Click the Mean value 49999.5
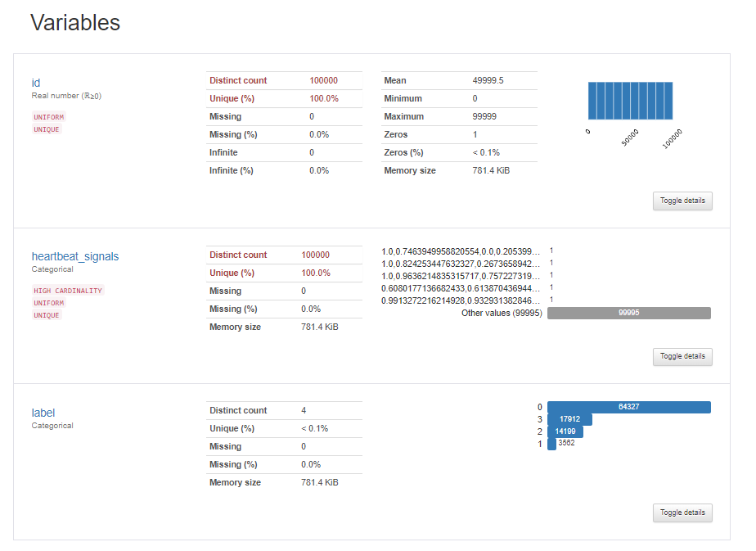Viewport: 756px width, 551px height. [488, 80]
